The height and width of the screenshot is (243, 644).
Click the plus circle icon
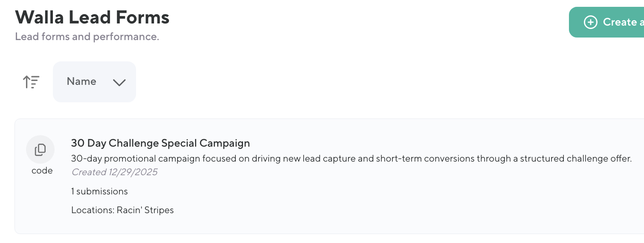coord(590,22)
